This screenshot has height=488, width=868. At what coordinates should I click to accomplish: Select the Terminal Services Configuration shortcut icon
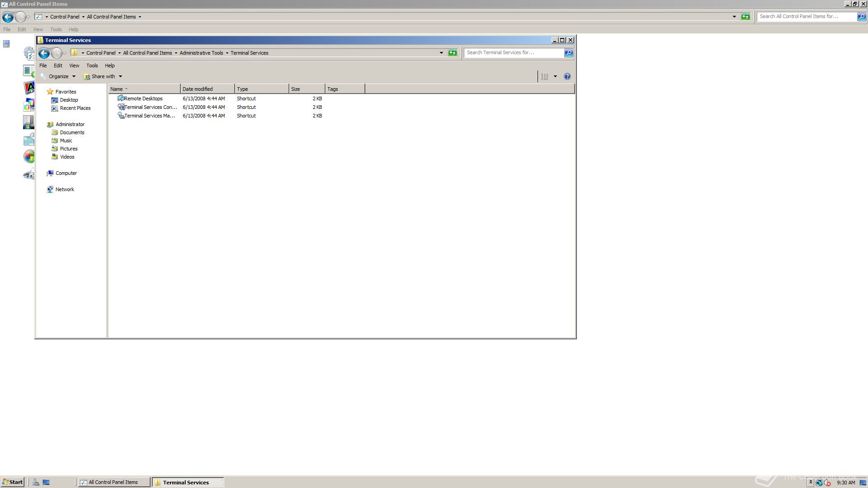click(121, 107)
